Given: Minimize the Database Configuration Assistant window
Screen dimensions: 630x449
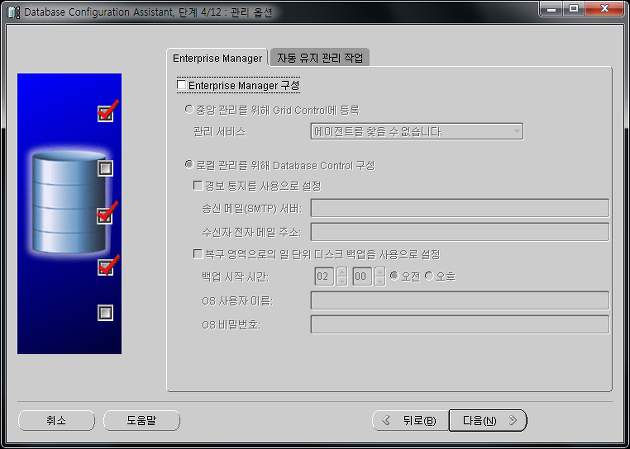Looking at the screenshot, I should pos(551,9).
